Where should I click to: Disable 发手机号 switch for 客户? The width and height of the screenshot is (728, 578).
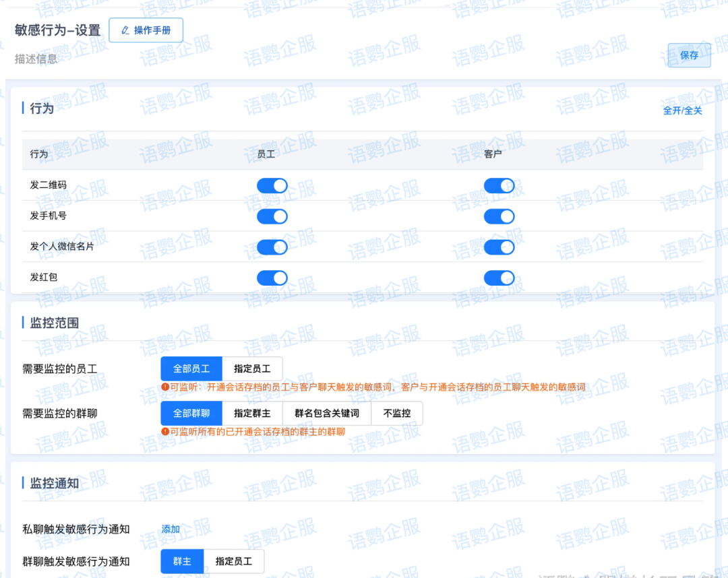[499, 216]
